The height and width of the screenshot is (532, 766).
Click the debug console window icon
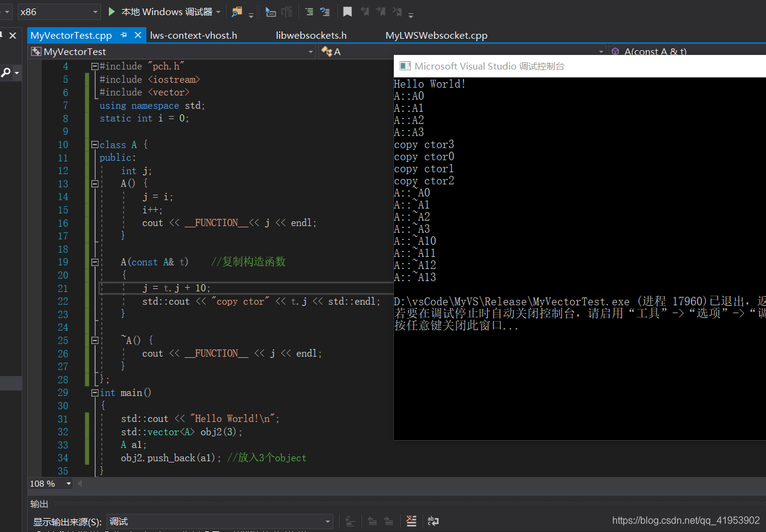pyautogui.click(x=405, y=66)
